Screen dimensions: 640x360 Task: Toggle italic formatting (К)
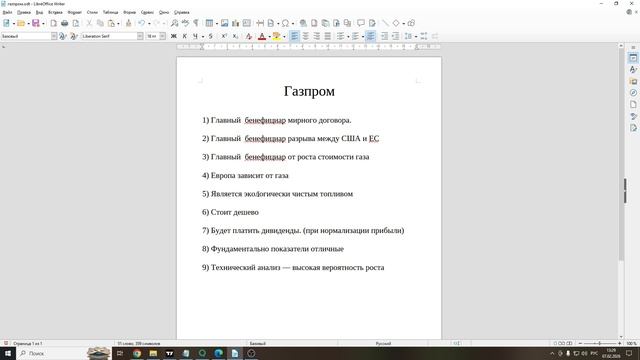(x=184, y=36)
